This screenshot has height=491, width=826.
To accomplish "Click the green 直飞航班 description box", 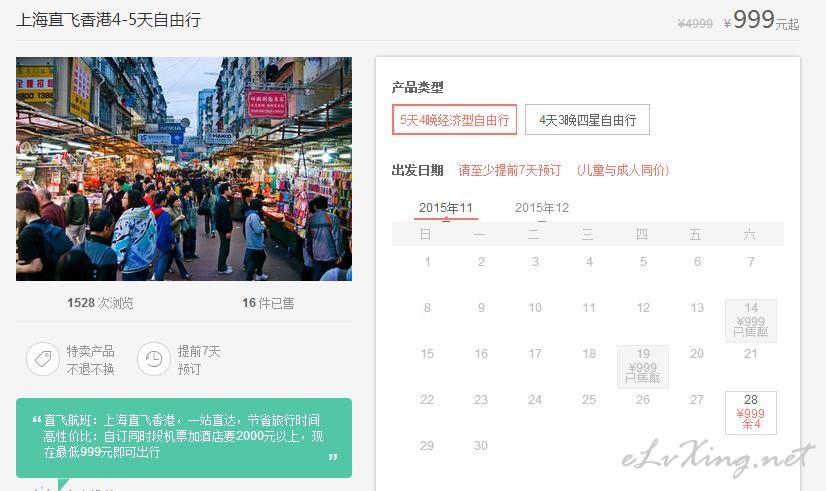I will 184,438.
